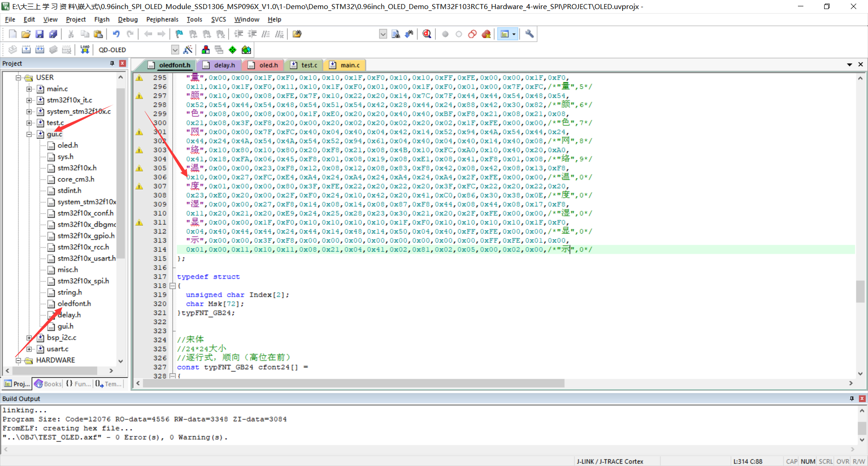This screenshot has width=868, height=466.
Task: Click the warning marker on line 301
Action: (x=139, y=132)
